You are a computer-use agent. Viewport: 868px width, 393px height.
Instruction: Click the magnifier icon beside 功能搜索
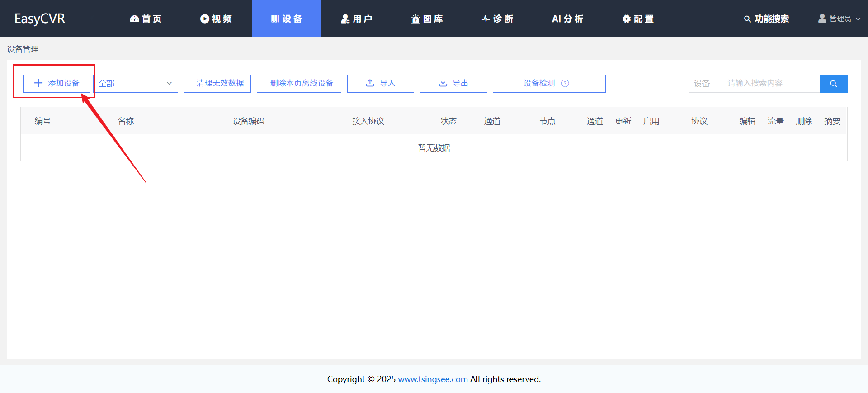tap(747, 19)
